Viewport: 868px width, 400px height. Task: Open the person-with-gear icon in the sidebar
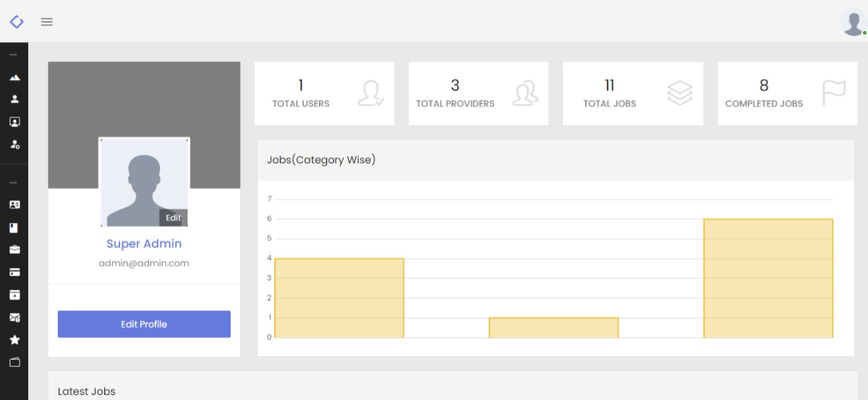click(x=14, y=144)
